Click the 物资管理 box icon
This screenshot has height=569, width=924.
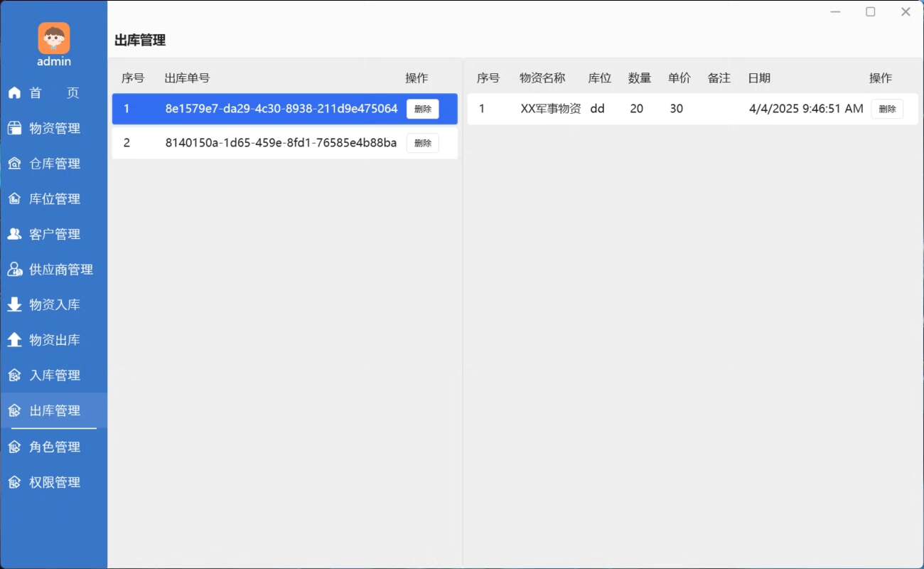(14, 128)
